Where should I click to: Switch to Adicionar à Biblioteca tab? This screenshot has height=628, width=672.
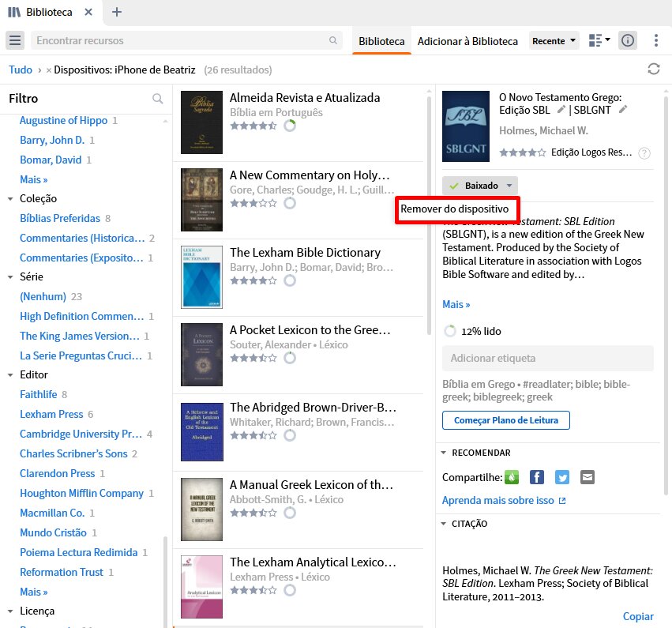(467, 41)
